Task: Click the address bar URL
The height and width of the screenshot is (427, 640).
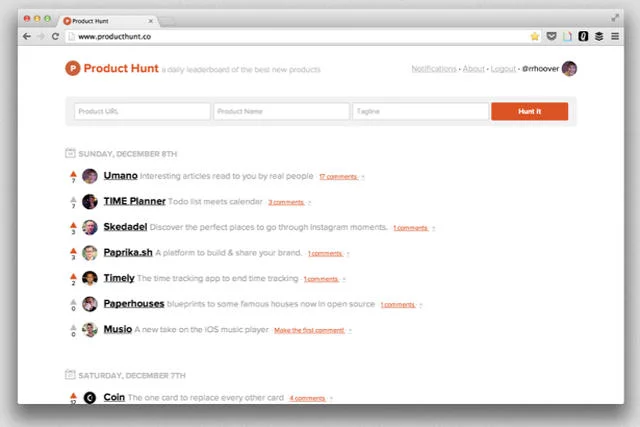Action: pyautogui.click(x=115, y=37)
